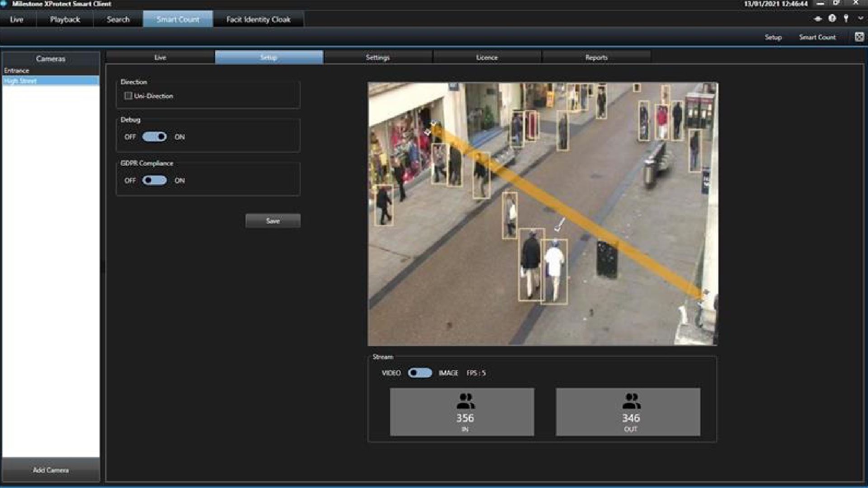Screen dimensions: 868x488
Task: Click the help circle icon
Action: pos(832,19)
